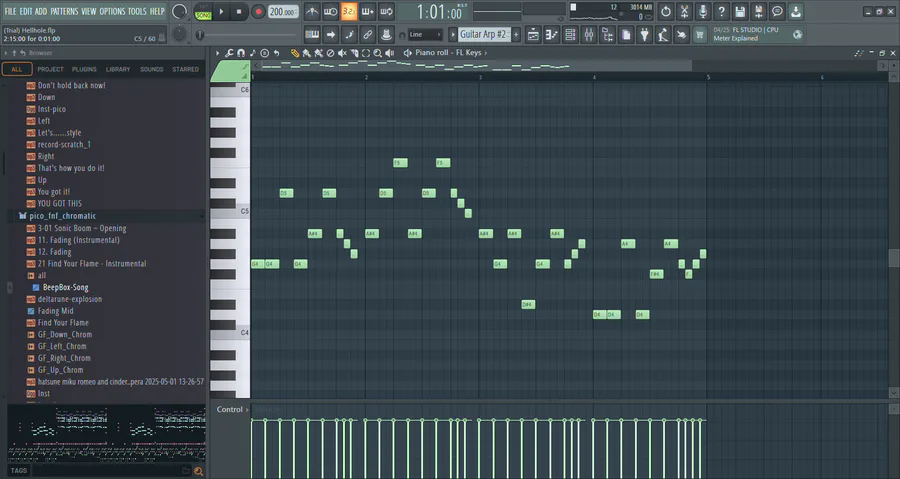The height and width of the screenshot is (479, 900).
Task: Toggle the PAT/SONG mode switch
Action: pyautogui.click(x=203, y=12)
